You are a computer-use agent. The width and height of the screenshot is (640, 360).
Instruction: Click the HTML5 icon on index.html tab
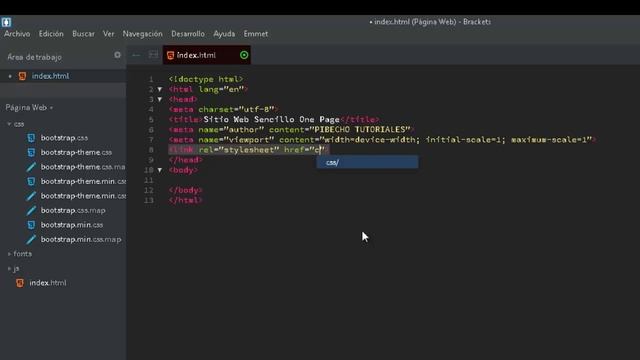pos(171,55)
